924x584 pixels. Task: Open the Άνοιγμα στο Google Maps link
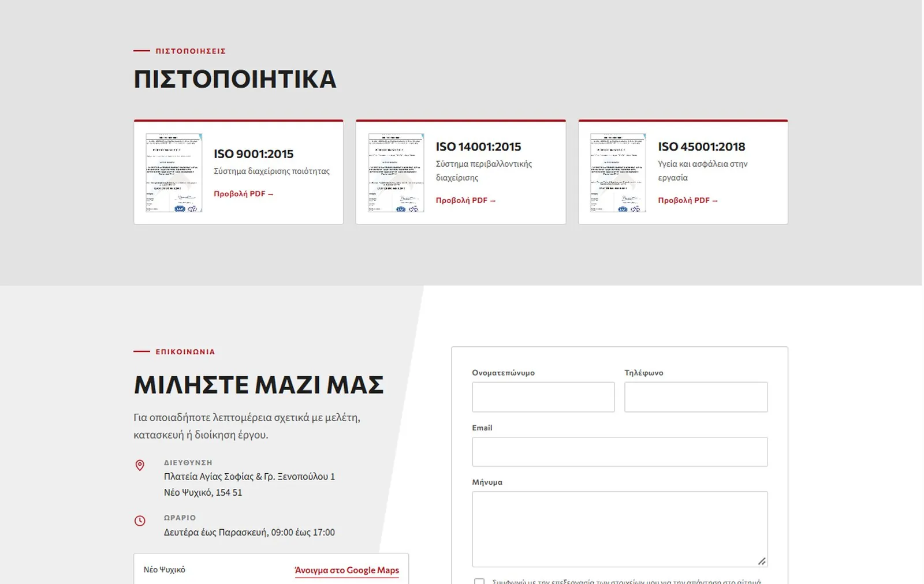[346, 570]
